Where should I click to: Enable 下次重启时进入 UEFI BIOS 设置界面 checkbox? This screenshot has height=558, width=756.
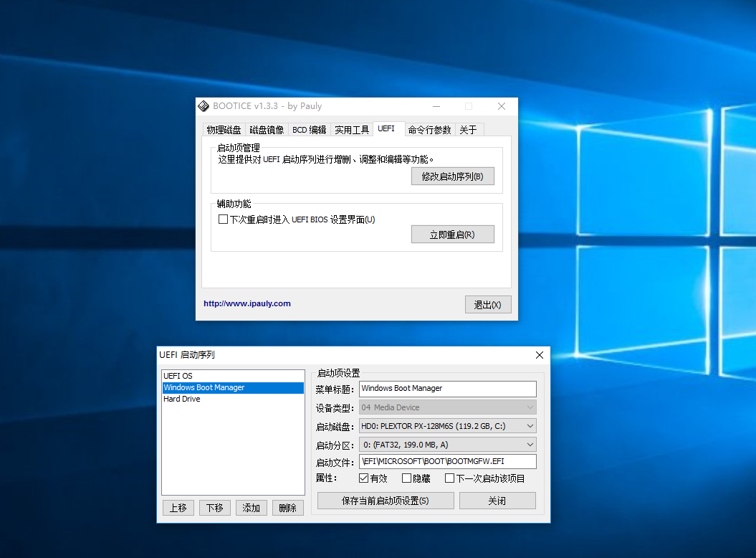click(224, 219)
